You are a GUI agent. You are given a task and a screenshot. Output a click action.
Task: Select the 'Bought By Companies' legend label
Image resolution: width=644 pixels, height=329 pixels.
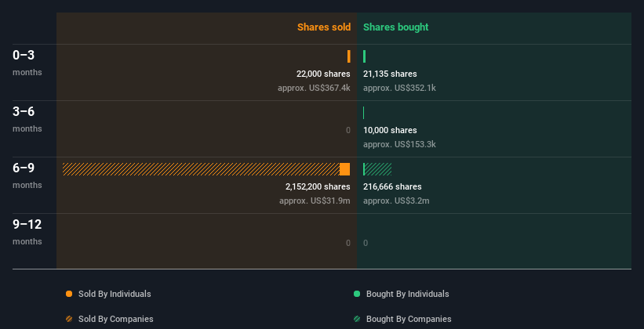[x=409, y=319]
